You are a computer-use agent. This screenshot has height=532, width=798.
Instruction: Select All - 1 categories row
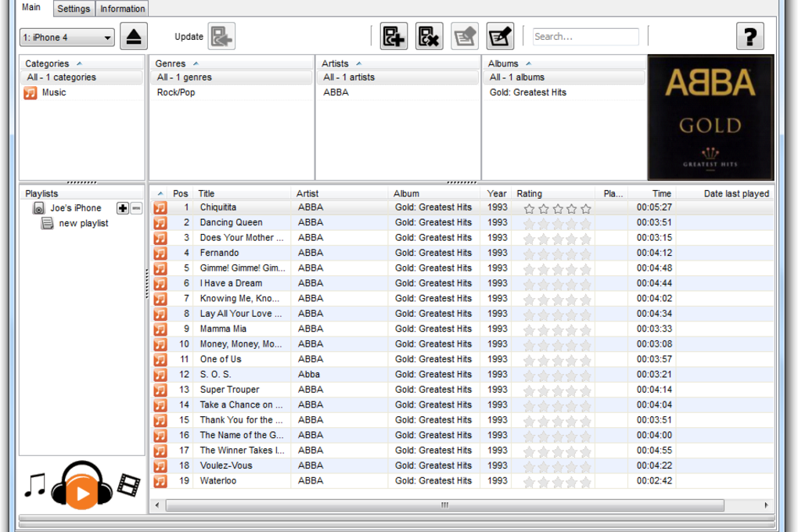pos(82,77)
